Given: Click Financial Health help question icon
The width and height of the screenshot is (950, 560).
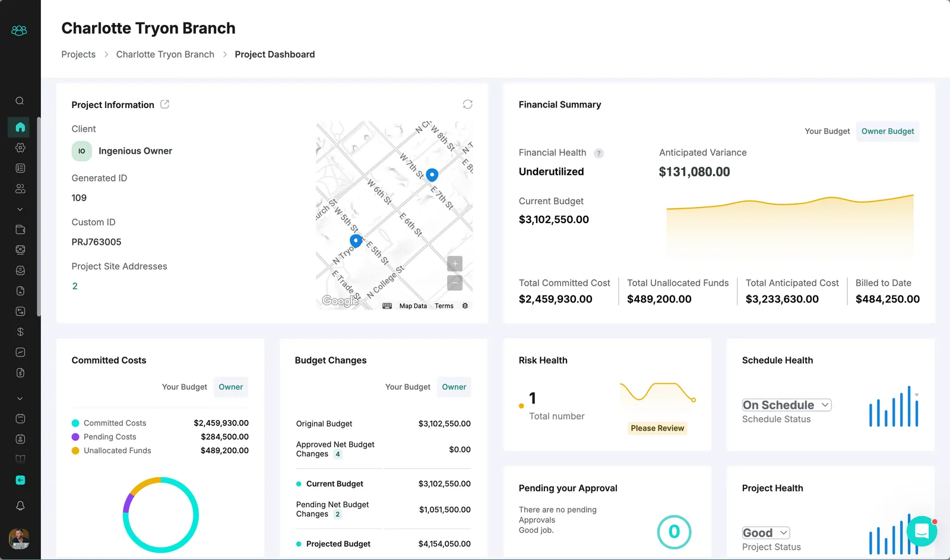Looking at the screenshot, I should tap(599, 153).
